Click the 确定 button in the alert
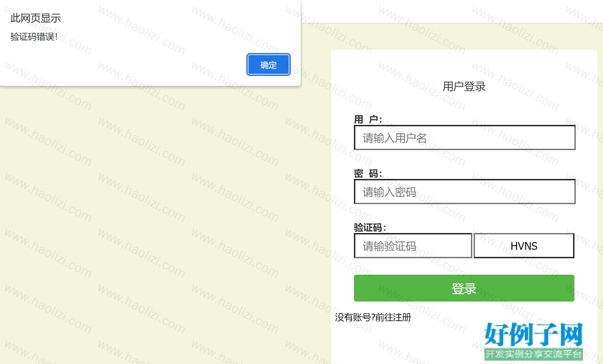The width and height of the screenshot is (603, 364). [268, 64]
